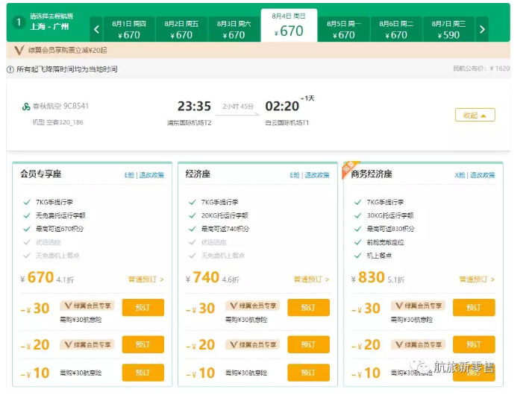Click 绿翼会员专享 badge in 商务经济座 -¥20 row
532x398 pixels.
pyautogui.click(x=418, y=344)
